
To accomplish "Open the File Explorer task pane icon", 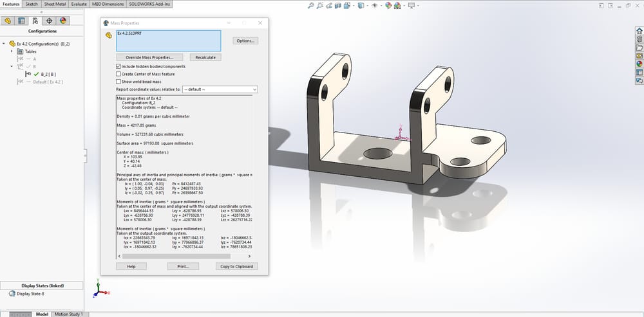I will pyautogui.click(x=639, y=48).
